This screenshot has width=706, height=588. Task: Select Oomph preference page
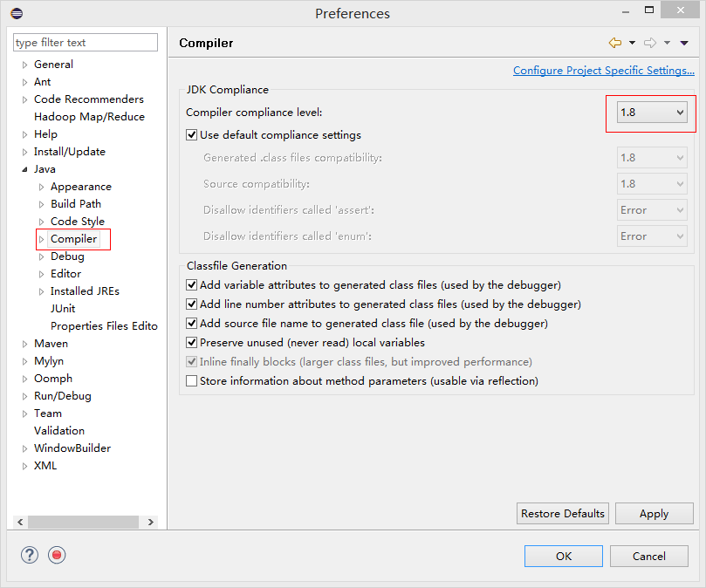click(53, 379)
